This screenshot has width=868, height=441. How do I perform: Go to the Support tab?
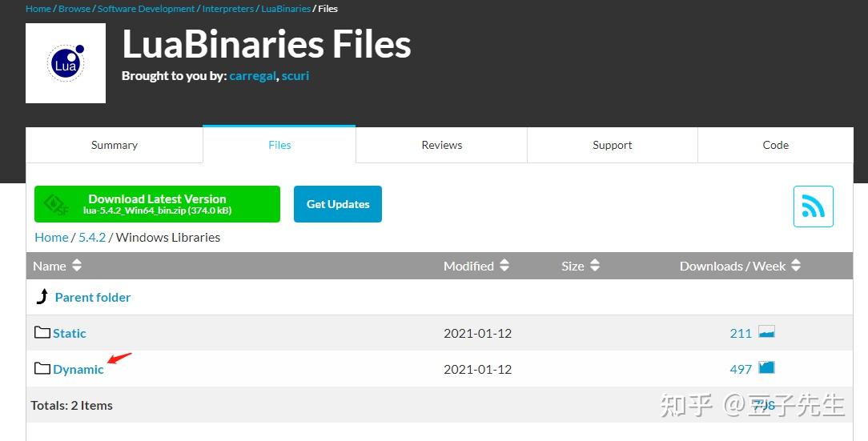(x=612, y=145)
